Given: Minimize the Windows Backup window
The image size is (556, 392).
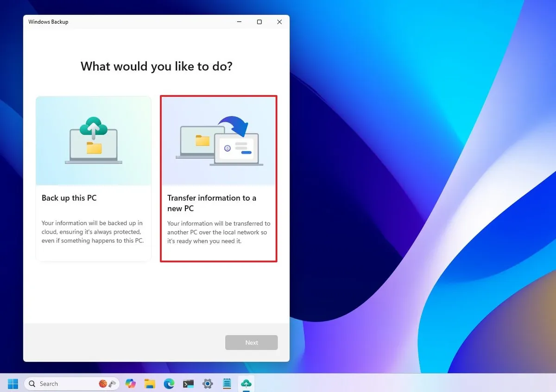Looking at the screenshot, I should coord(239,22).
